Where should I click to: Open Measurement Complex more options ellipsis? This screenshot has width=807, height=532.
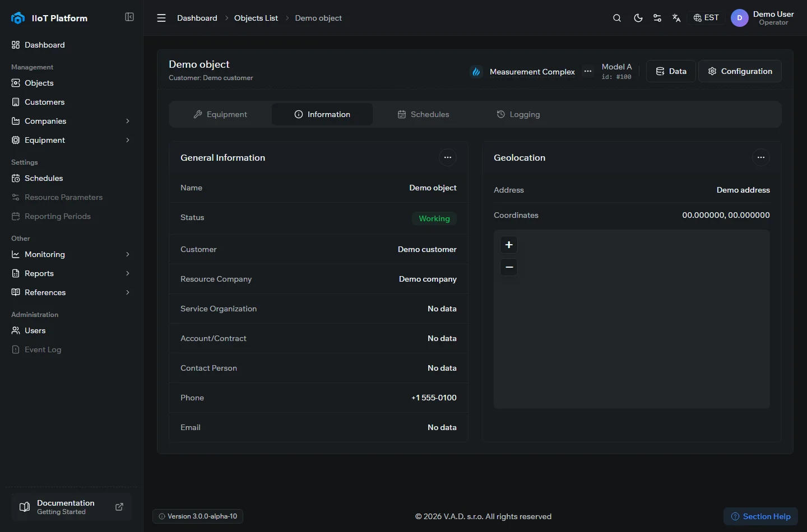tap(588, 71)
